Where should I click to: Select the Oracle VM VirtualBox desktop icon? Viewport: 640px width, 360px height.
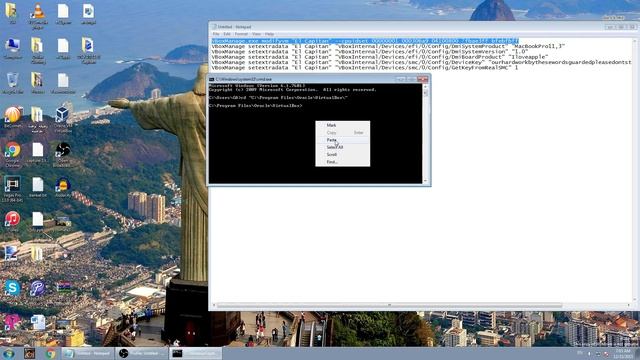62,119
